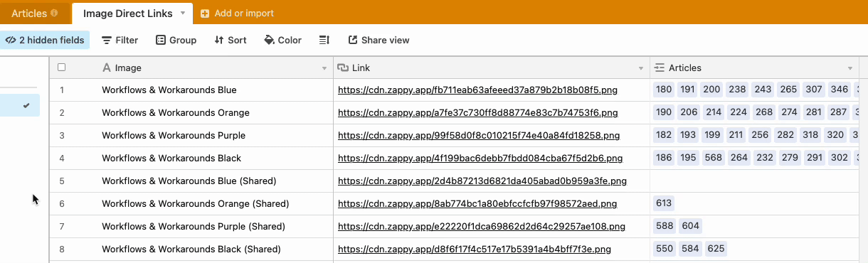Click the plus icon for Add or import
Screen dimensions: 868x263
click(x=205, y=14)
